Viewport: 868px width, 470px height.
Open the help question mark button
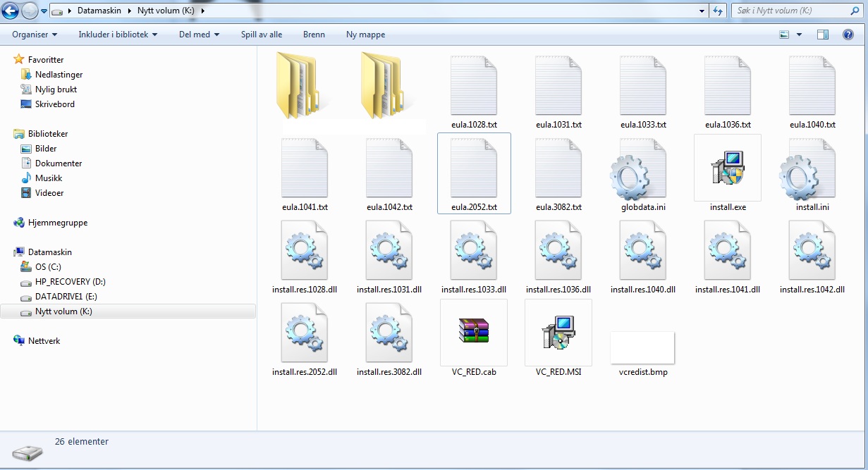point(848,35)
